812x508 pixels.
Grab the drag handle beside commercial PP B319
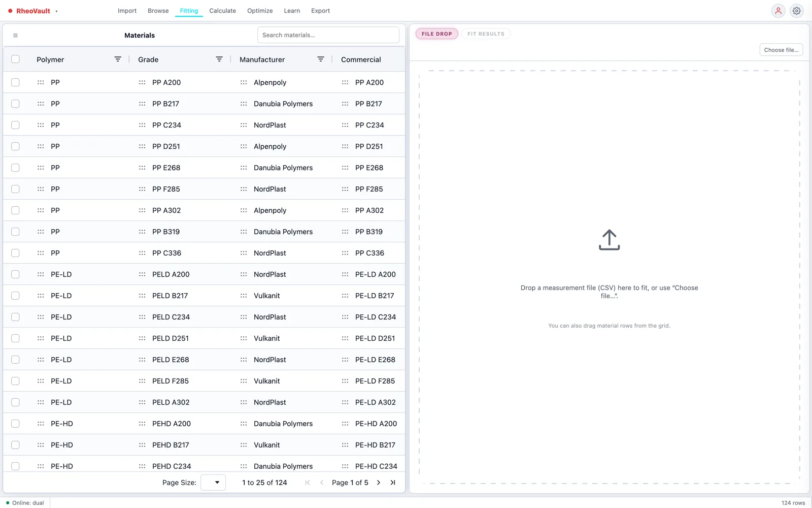(x=345, y=232)
